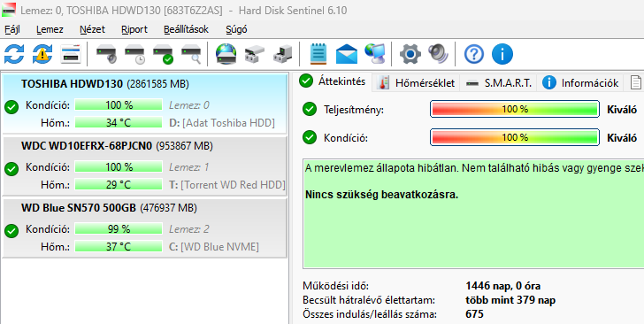Click the WDC 100 % Kondíció bar

[x=119, y=167]
